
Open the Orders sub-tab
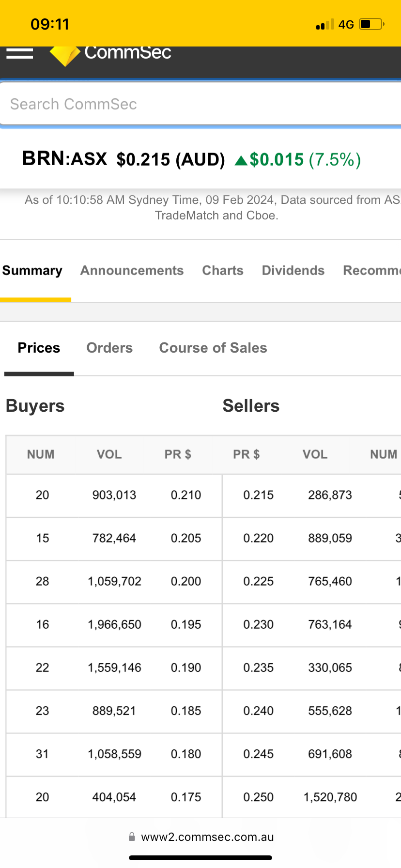(109, 348)
